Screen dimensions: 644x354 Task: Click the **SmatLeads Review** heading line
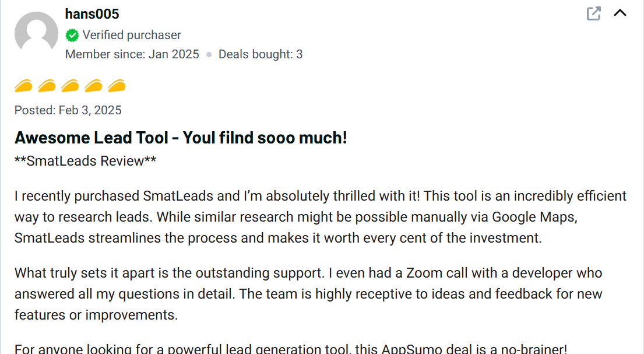(86, 161)
